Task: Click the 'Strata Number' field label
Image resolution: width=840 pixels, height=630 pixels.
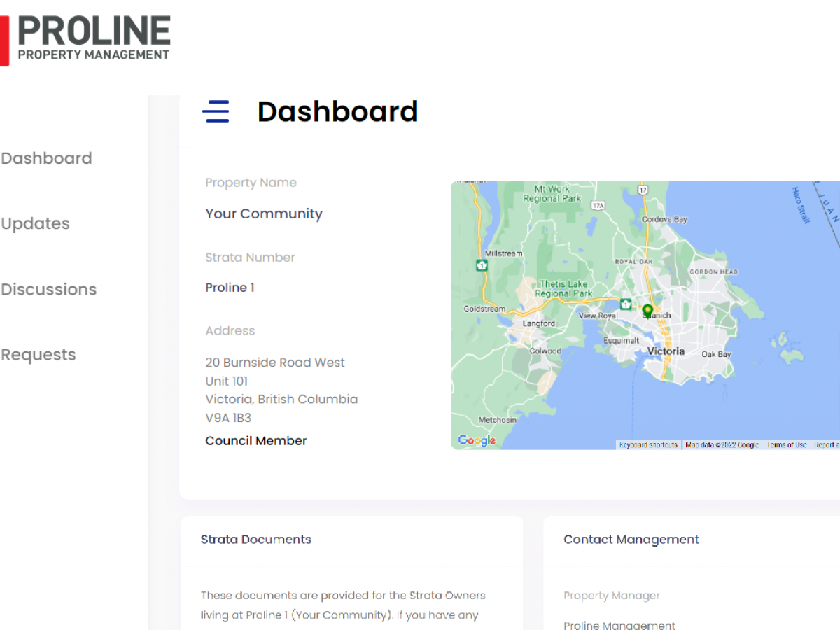Action: click(x=250, y=258)
